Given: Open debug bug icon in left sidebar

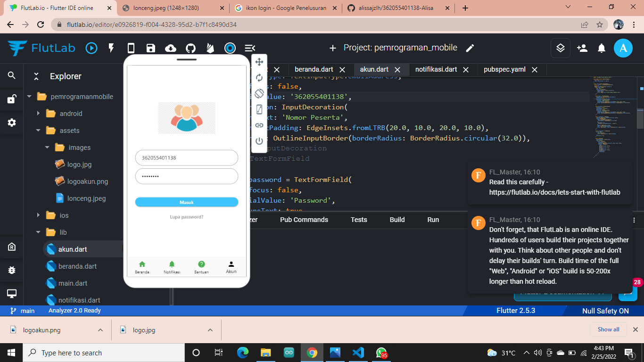Looking at the screenshot, I should point(12,270).
